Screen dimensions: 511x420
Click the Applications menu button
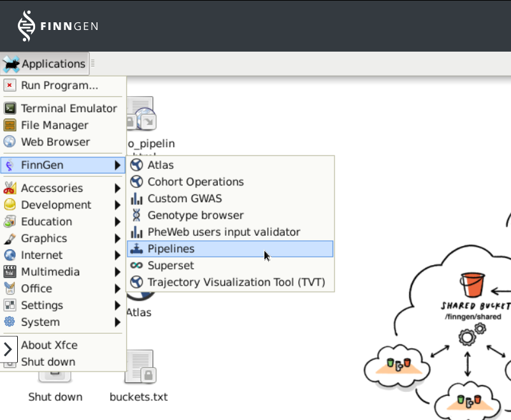pyautogui.click(x=45, y=64)
